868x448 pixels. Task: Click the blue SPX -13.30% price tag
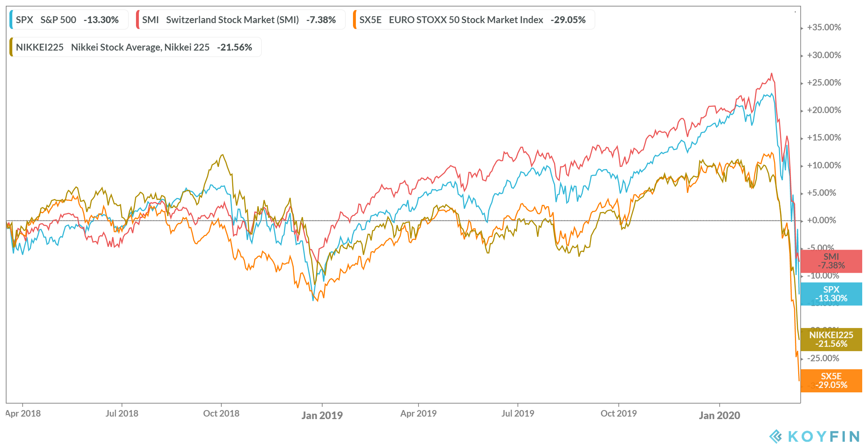pos(831,294)
